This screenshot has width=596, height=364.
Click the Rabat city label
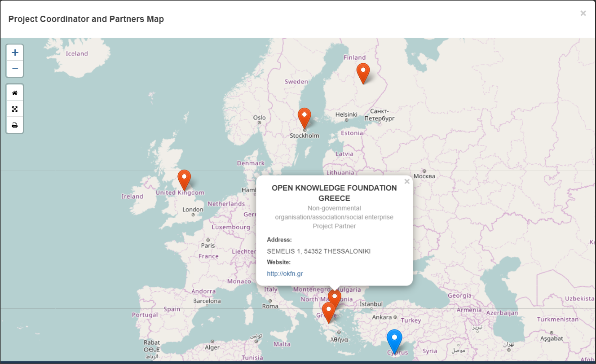tap(152, 342)
